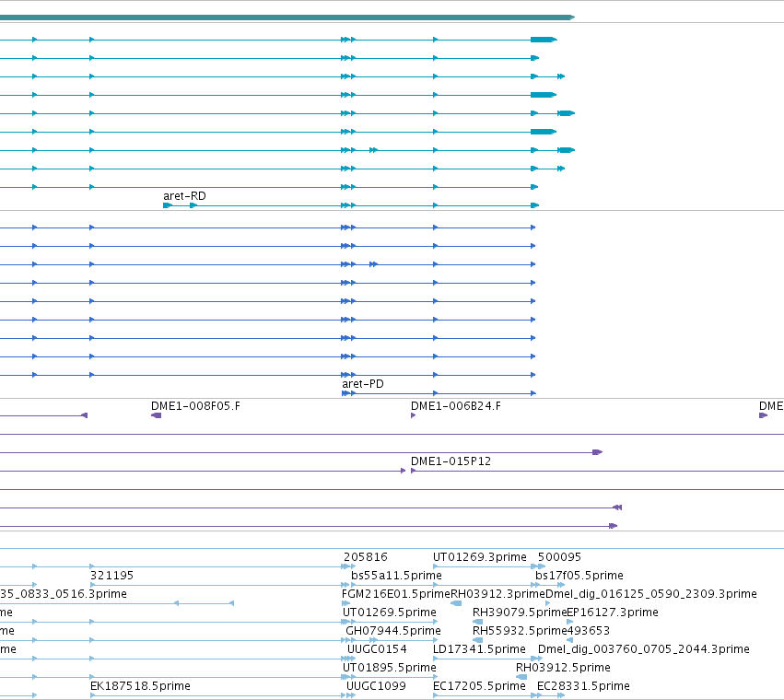Image resolution: width=784 pixels, height=700 pixels.
Task: Select the 321195 label
Action: tap(112, 576)
